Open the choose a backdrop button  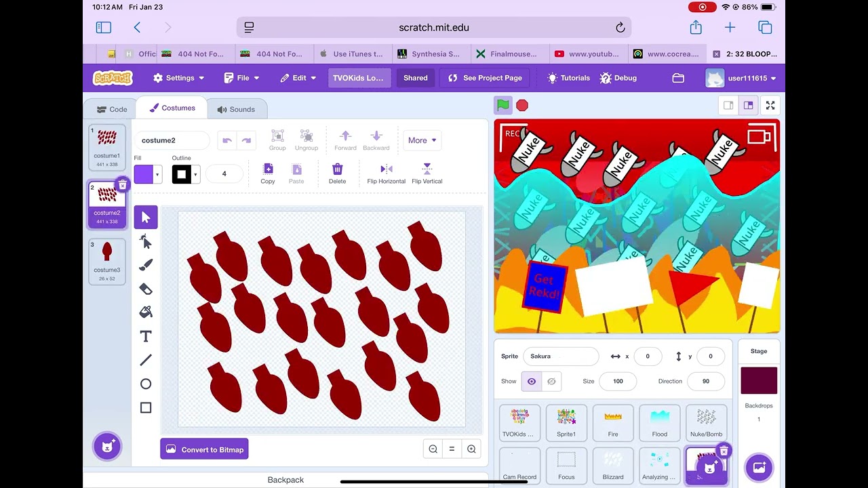(759, 468)
